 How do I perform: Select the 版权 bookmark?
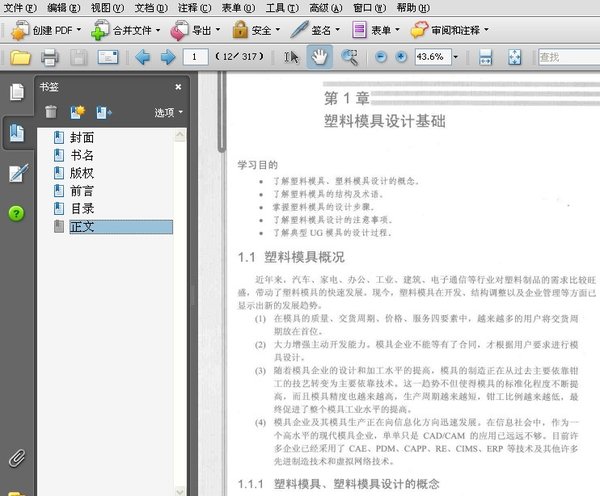(82, 173)
